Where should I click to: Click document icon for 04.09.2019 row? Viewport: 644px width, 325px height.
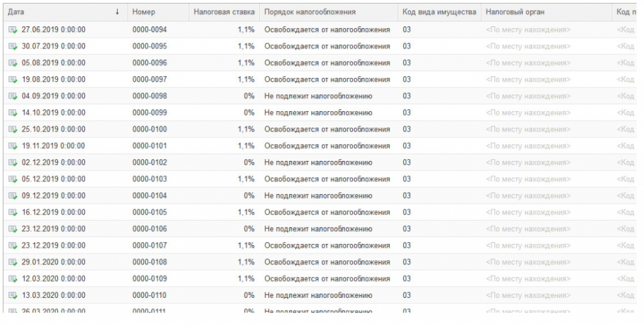pyautogui.click(x=13, y=96)
